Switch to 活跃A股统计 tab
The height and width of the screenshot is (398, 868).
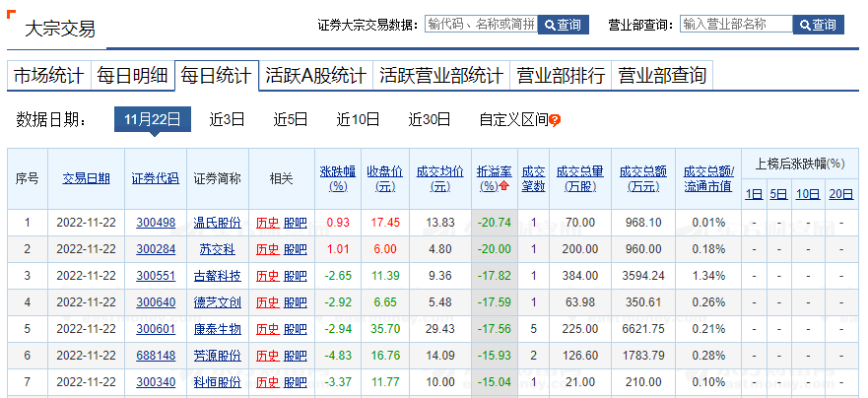[315, 75]
